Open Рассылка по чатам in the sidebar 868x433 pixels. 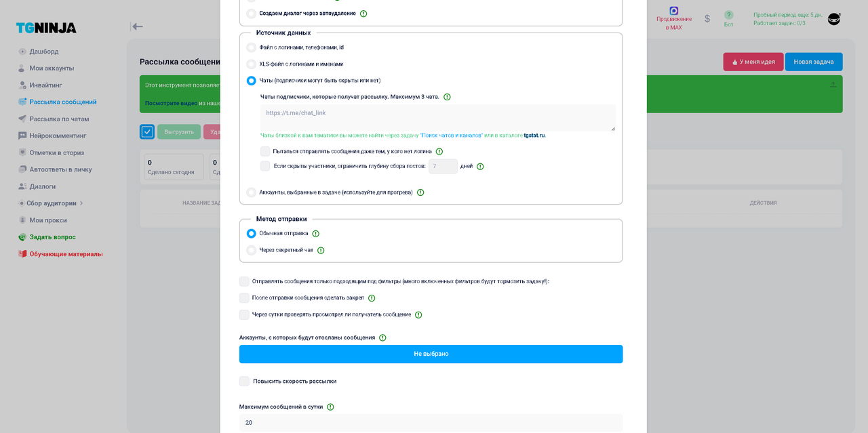[59, 119]
